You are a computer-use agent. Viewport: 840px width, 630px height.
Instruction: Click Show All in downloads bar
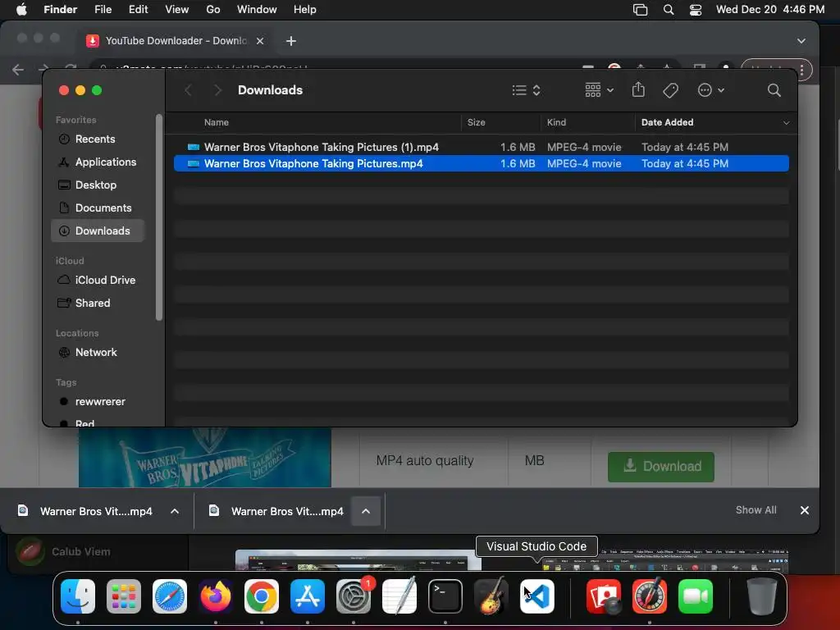(756, 510)
